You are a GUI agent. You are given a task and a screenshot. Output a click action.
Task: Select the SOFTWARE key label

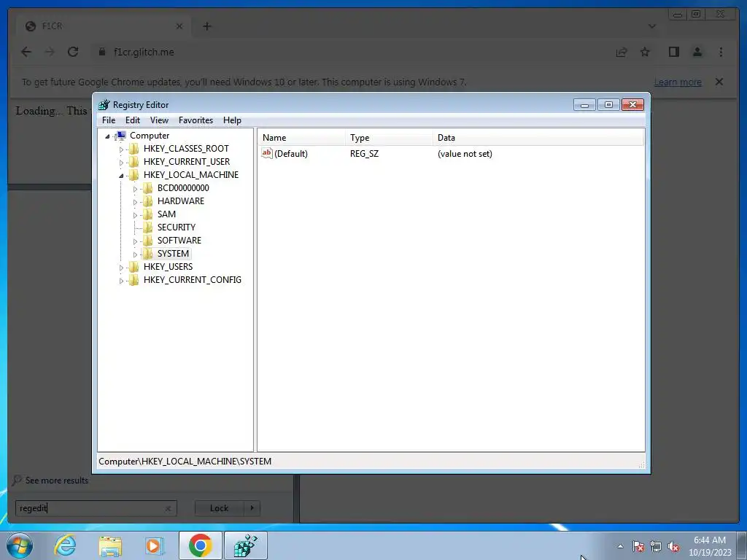(179, 240)
